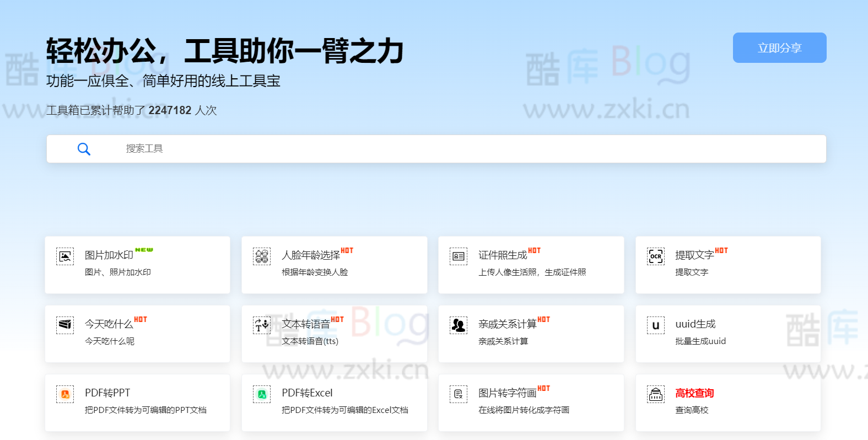
Task: Click the HOT badge on 今天吃什么
Action: (x=141, y=319)
